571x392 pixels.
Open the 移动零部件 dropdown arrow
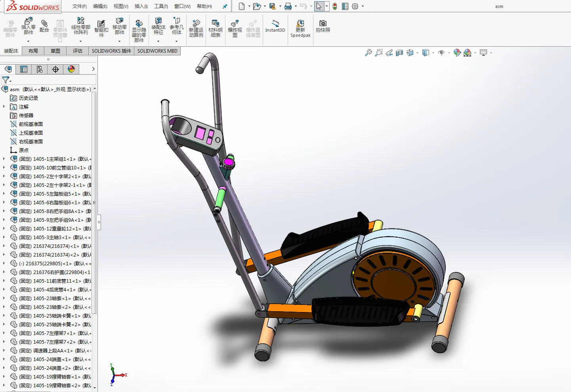[119, 41]
